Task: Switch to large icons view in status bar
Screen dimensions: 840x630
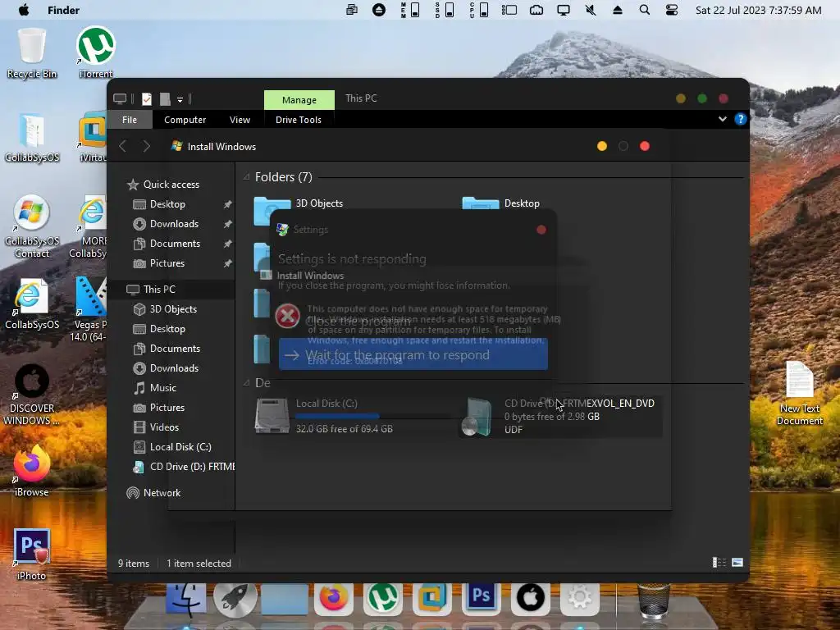Action: [x=737, y=563]
